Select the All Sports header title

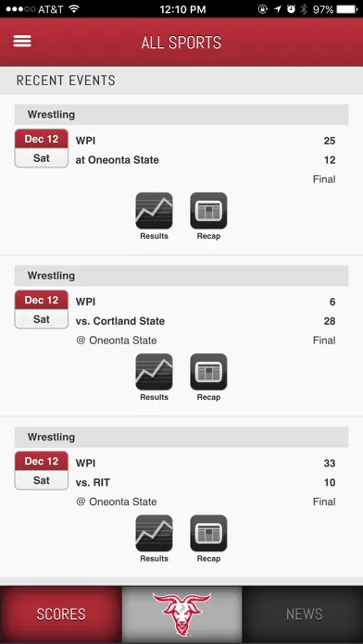tap(181, 43)
